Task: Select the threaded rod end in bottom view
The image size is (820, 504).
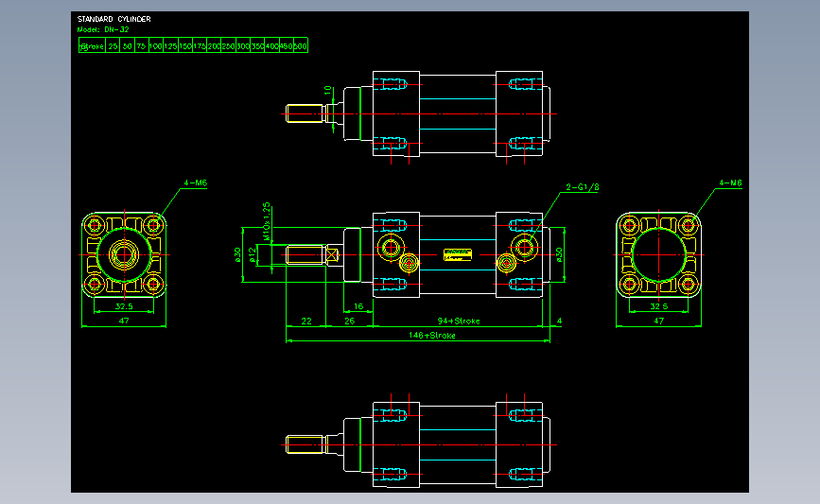Action: click(x=305, y=444)
